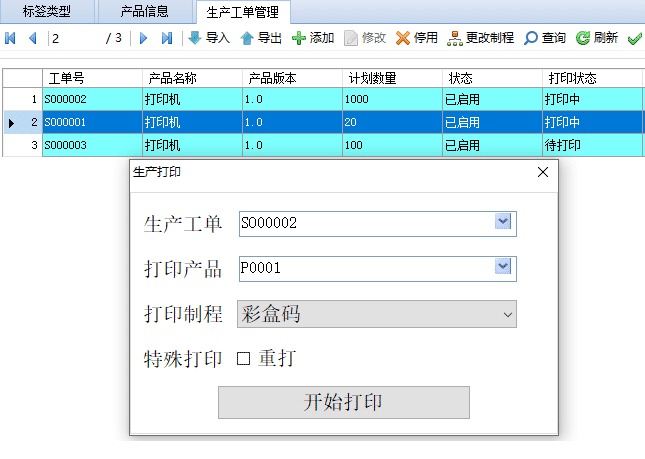
Task: Click the 打印状态 column header
Action: click(592, 78)
